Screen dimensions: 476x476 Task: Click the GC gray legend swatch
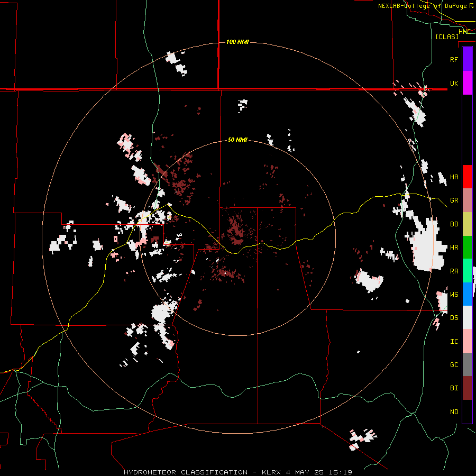point(467,364)
